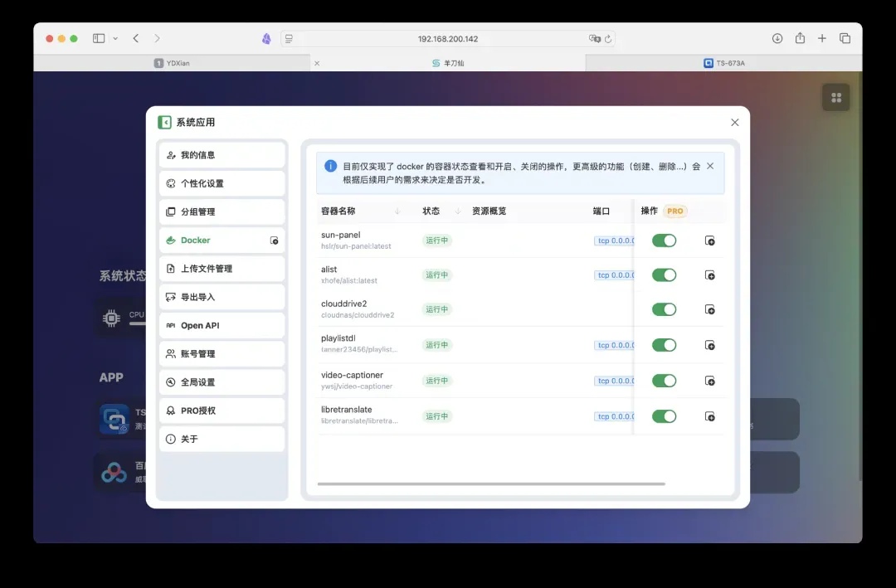Screen dimensions: 896x588
Task: Click the add-to-panel icon for sun-panel row
Action: point(710,241)
